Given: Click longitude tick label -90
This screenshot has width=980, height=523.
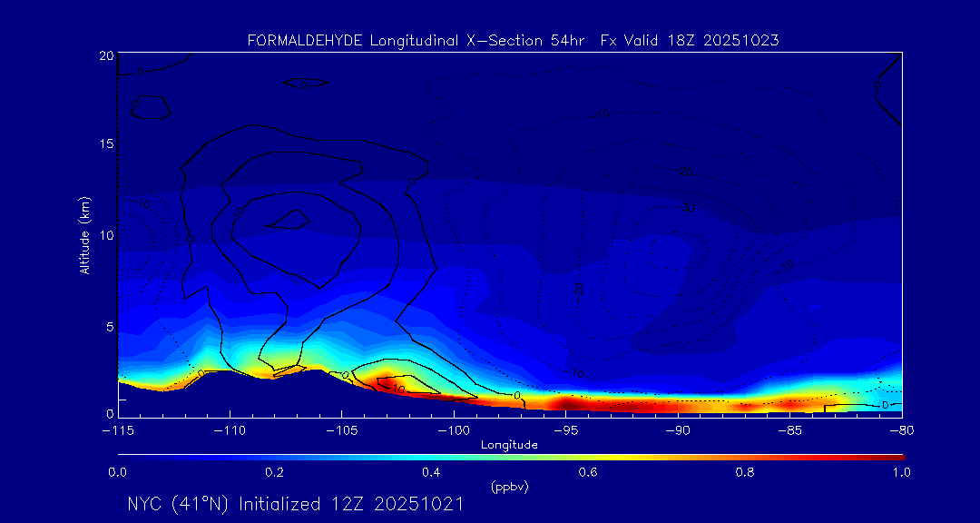Looking at the screenshot, I should pyautogui.click(x=678, y=431).
